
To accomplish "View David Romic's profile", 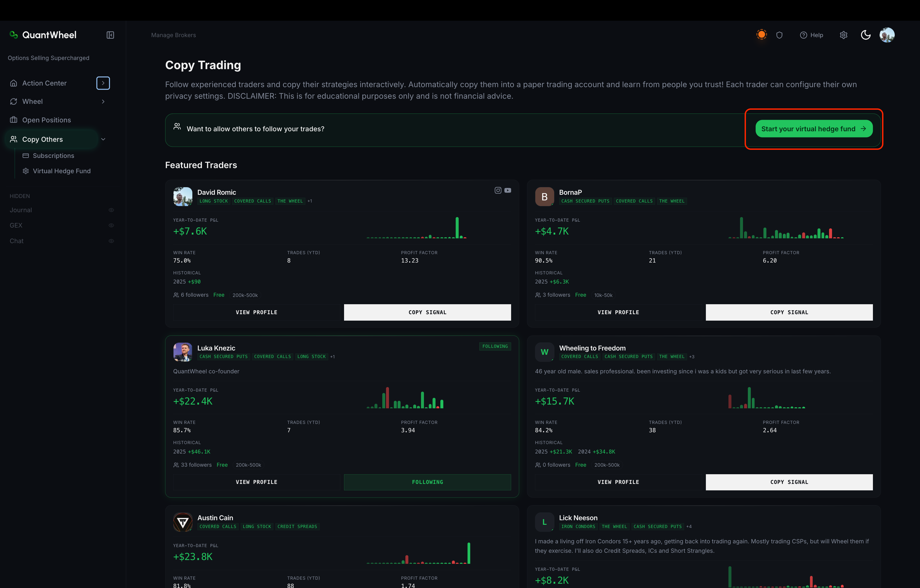I will tap(256, 312).
